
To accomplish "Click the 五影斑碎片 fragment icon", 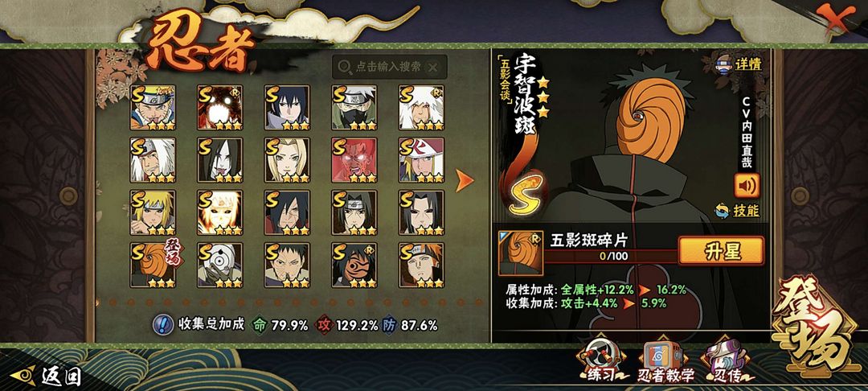I will tap(520, 253).
